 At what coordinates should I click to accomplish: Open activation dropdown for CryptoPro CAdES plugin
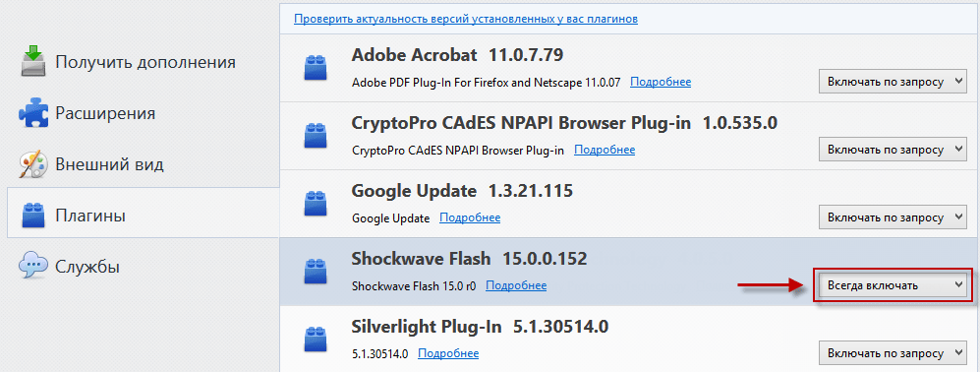[x=894, y=150]
